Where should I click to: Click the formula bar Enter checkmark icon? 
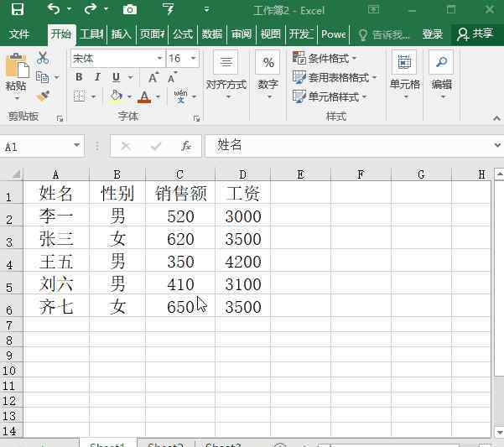pyautogui.click(x=156, y=147)
